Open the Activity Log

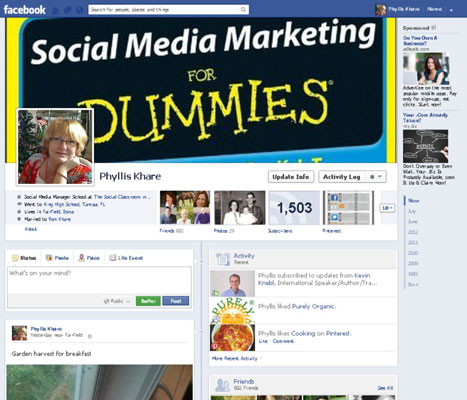[x=342, y=177]
